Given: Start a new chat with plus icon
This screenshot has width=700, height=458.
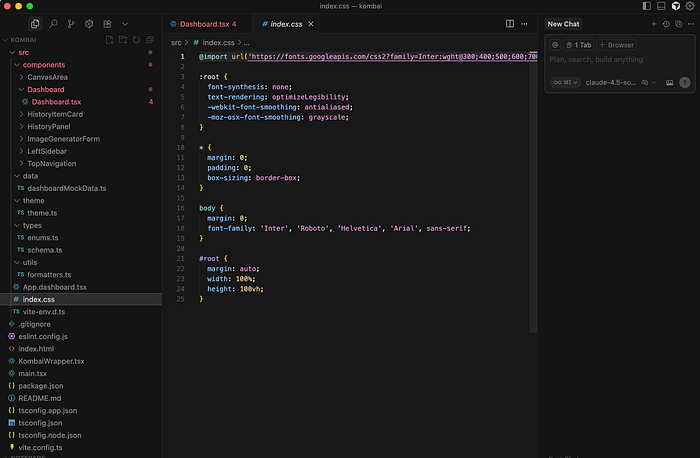Looking at the screenshot, I should click(x=654, y=23).
